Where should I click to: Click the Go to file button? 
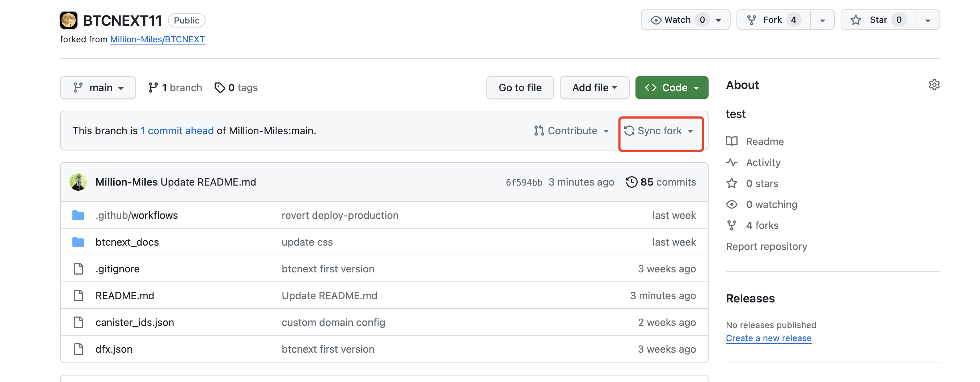point(520,88)
